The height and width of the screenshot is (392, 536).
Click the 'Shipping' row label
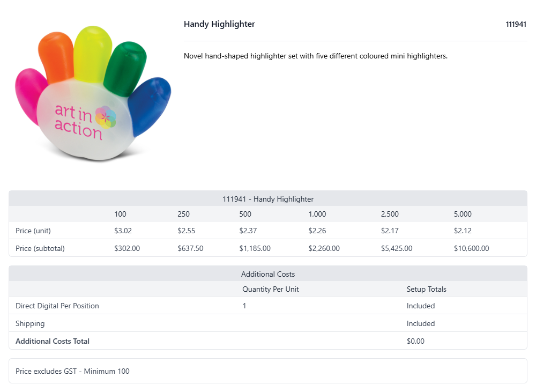point(30,324)
